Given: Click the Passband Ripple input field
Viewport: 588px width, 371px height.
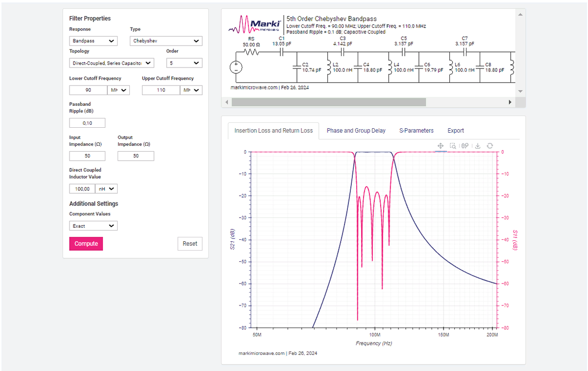Looking at the screenshot, I should pos(87,123).
